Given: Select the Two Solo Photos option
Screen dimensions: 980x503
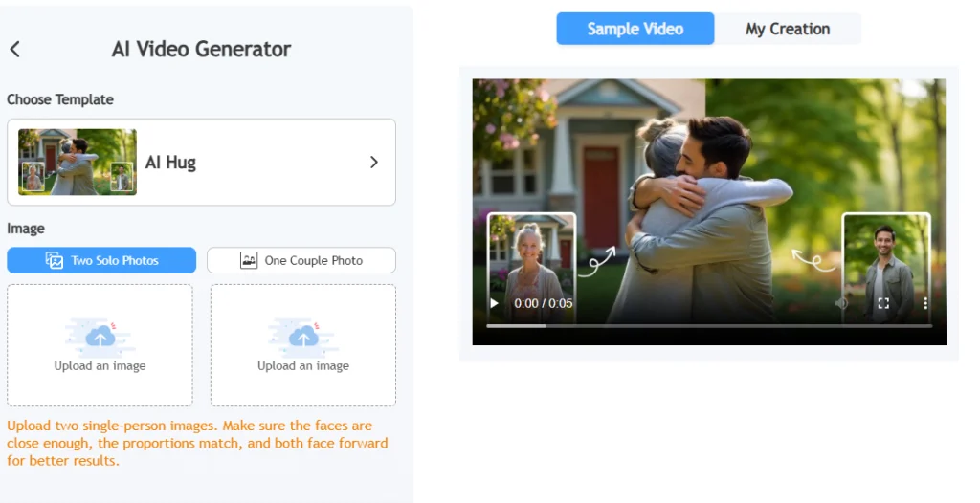Looking at the screenshot, I should coord(101,260).
